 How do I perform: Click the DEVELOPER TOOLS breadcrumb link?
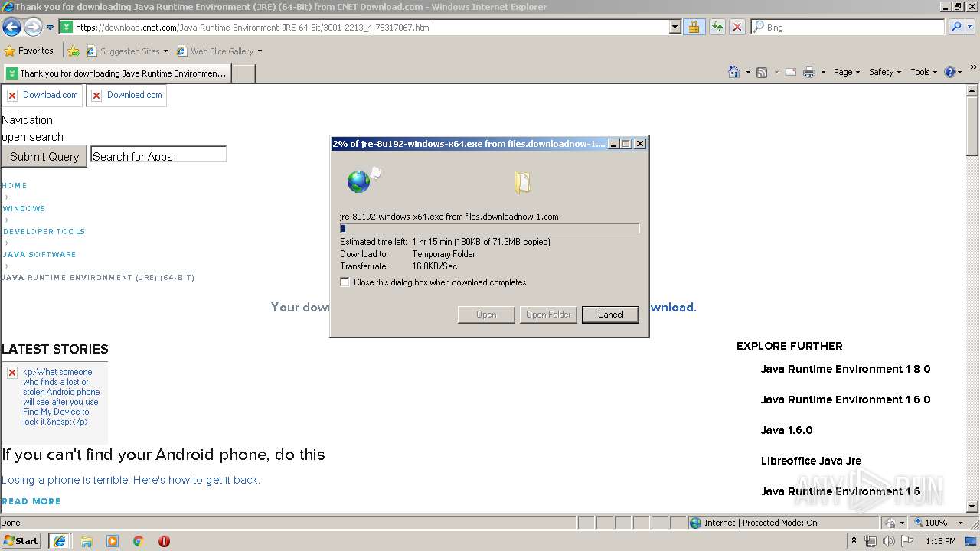tap(44, 231)
